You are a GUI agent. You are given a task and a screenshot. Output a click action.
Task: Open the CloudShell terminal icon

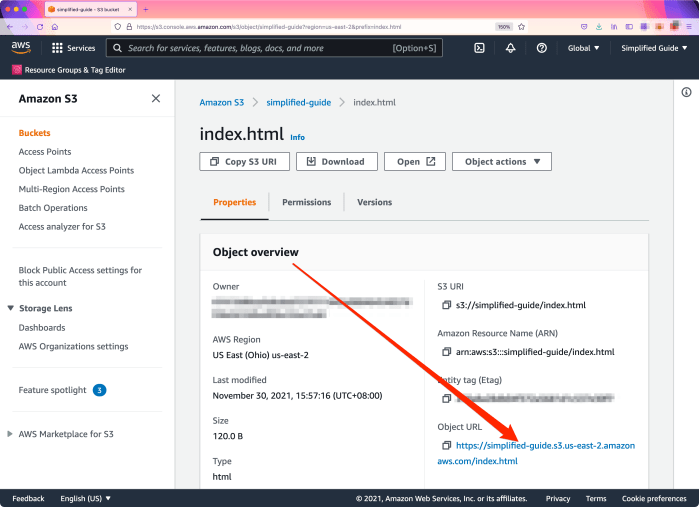pyautogui.click(x=479, y=48)
